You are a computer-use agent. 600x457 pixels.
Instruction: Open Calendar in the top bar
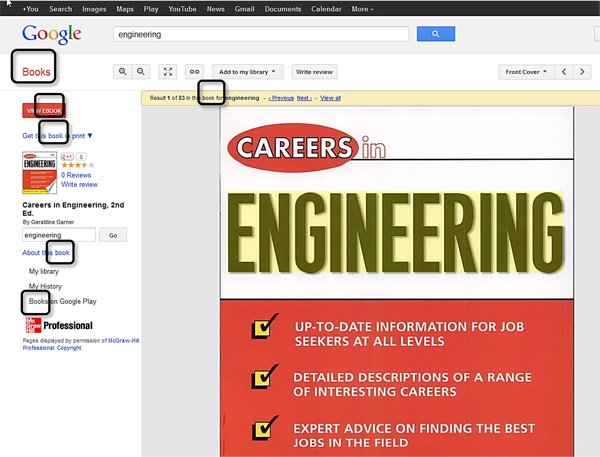[x=326, y=9]
